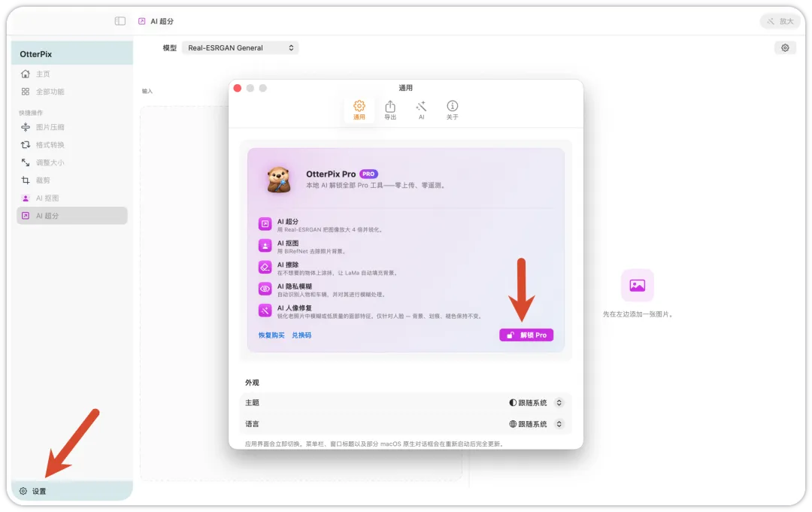Screen dimensions: 812x512
Task: Toggle the sidebar visibility icon
Action: (x=120, y=21)
